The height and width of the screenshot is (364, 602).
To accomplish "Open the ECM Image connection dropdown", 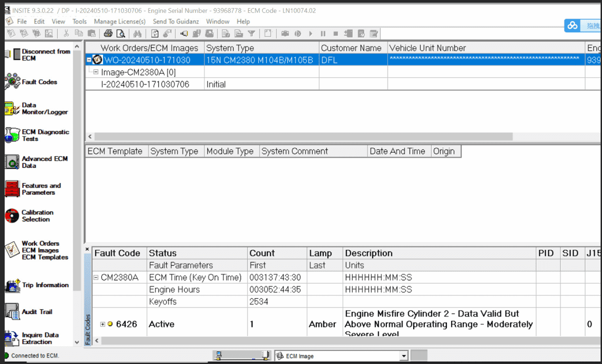I will click(x=404, y=356).
